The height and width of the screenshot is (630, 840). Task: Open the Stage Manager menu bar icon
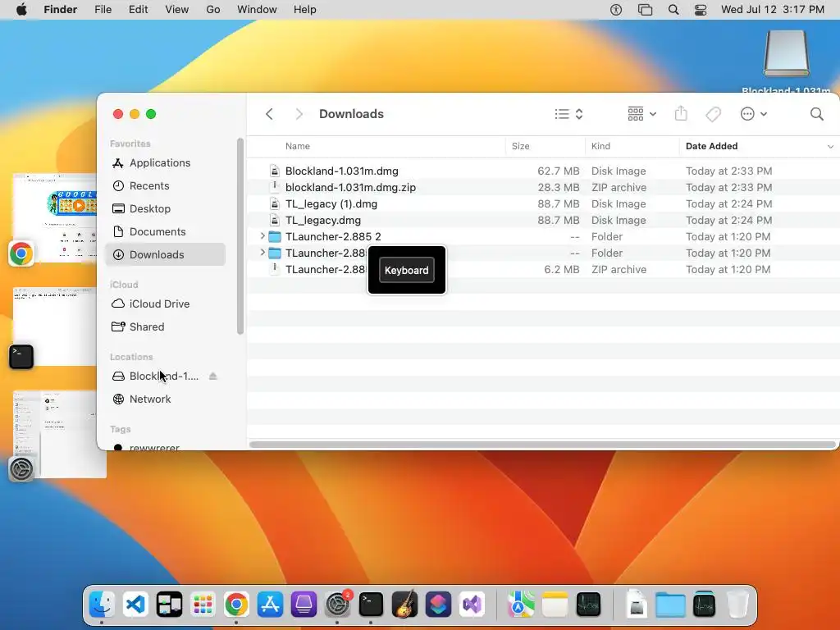tap(645, 10)
